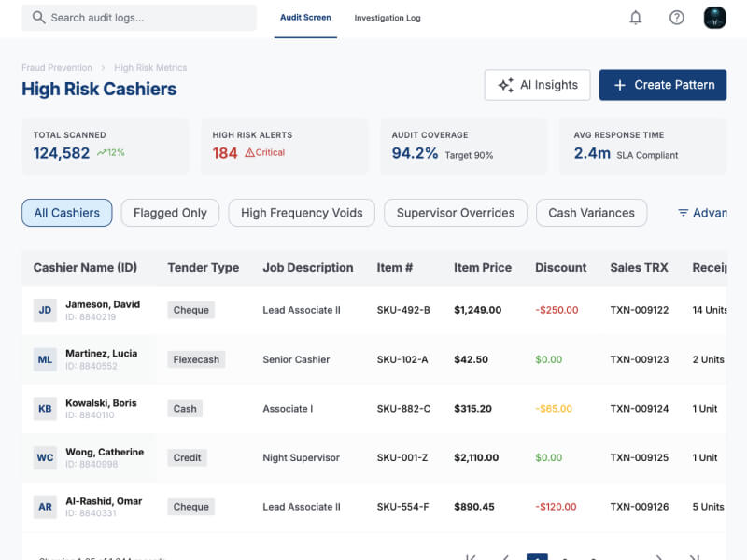Click the WC avatar badge
The height and width of the screenshot is (560, 747).
pos(45,457)
